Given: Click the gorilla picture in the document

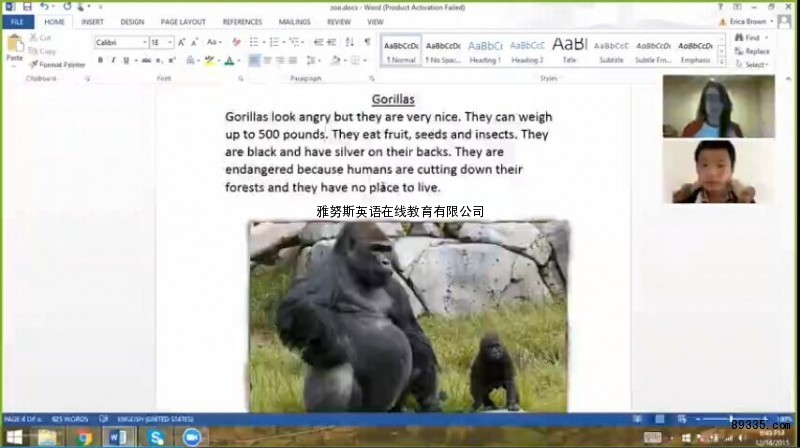Looking at the screenshot, I should click(408, 316).
